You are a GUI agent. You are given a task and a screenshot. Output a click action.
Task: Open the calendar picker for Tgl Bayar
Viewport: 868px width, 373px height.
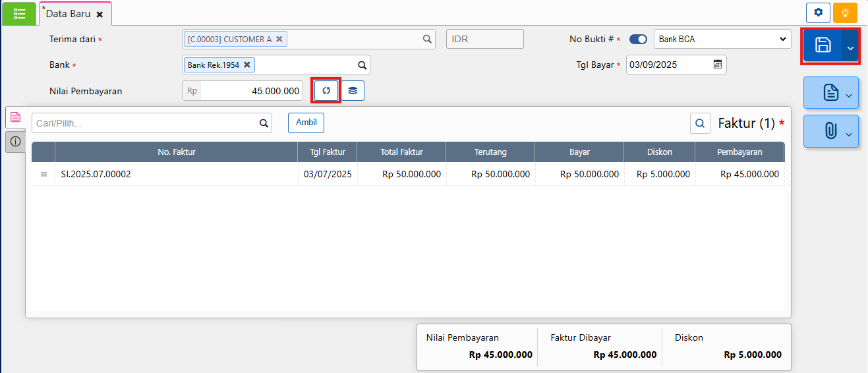click(x=718, y=65)
